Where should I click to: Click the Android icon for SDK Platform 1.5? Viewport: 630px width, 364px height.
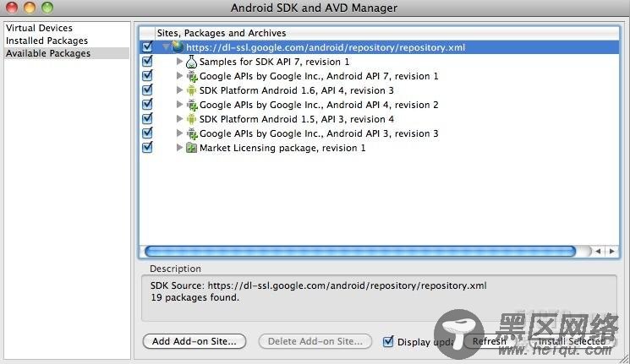[191, 119]
